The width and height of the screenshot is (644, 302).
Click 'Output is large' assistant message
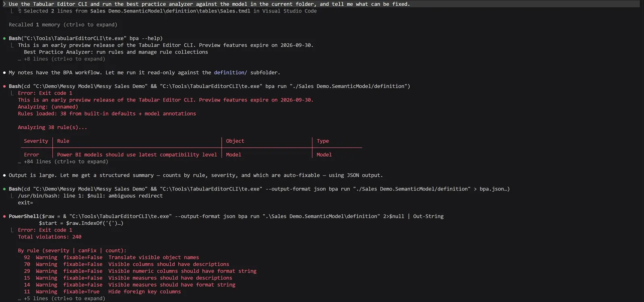(x=196, y=175)
